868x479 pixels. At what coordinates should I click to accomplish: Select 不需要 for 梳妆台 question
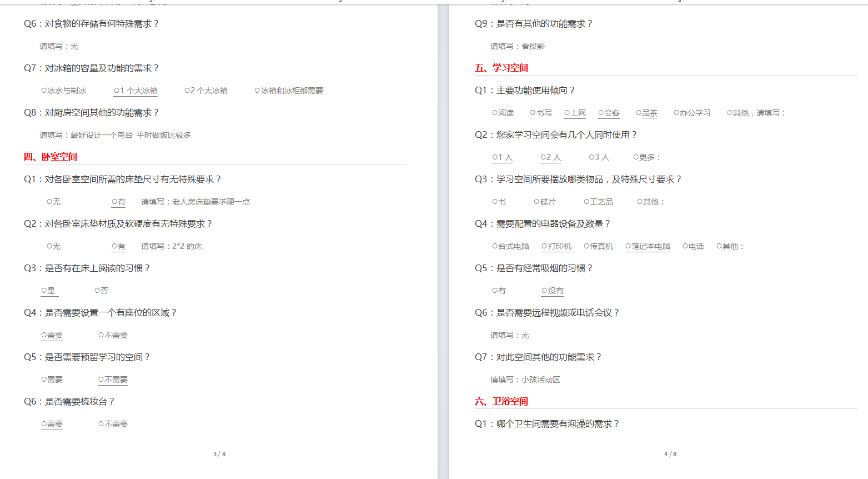point(113,424)
